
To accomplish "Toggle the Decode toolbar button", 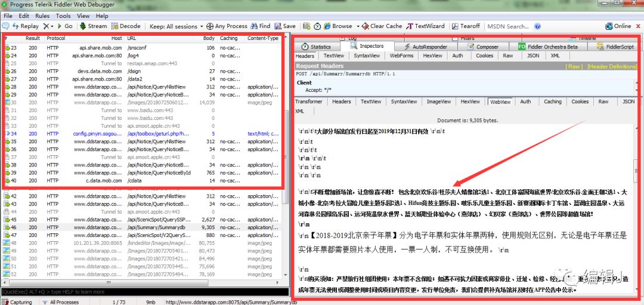I will coord(126,26).
